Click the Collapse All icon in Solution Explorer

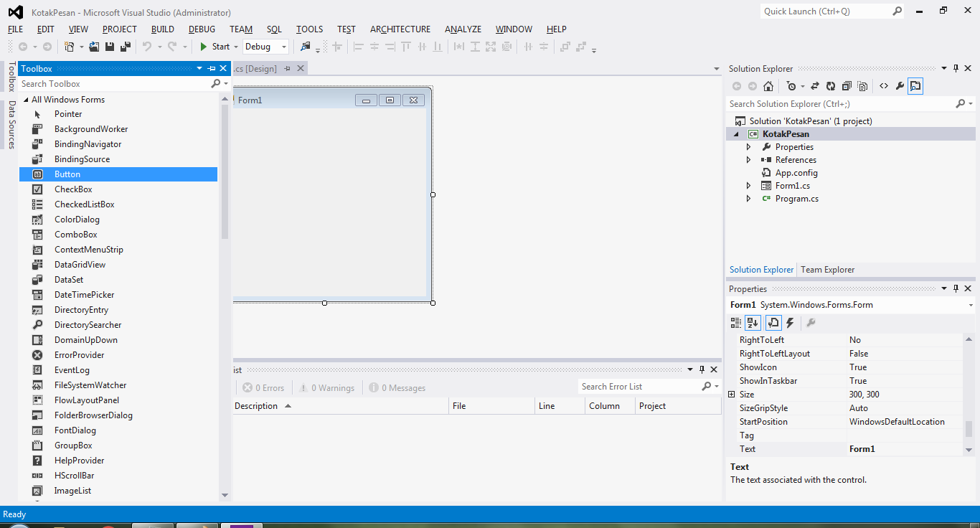847,86
